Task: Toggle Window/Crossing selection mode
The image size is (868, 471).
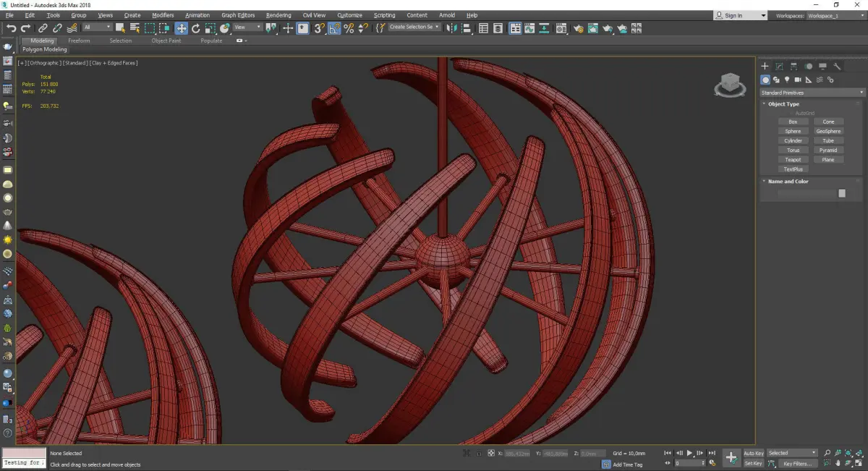Action: 164,28
